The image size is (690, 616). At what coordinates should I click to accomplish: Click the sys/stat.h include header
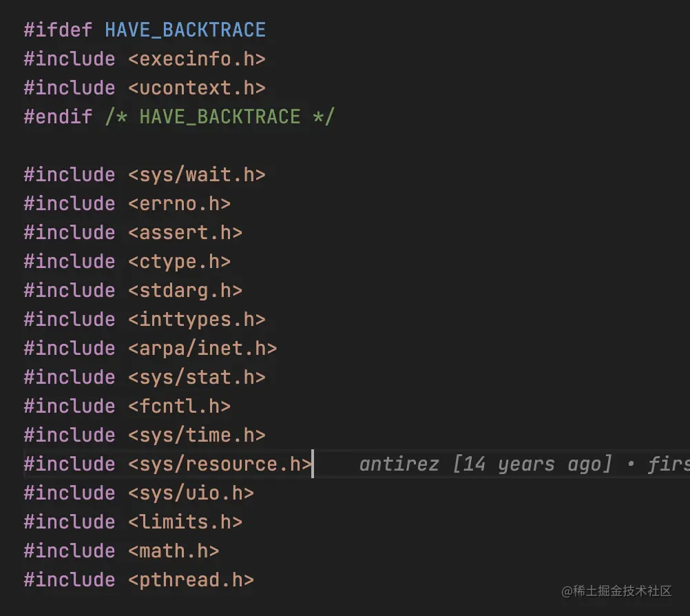pyautogui.click(x=196, y=377)
